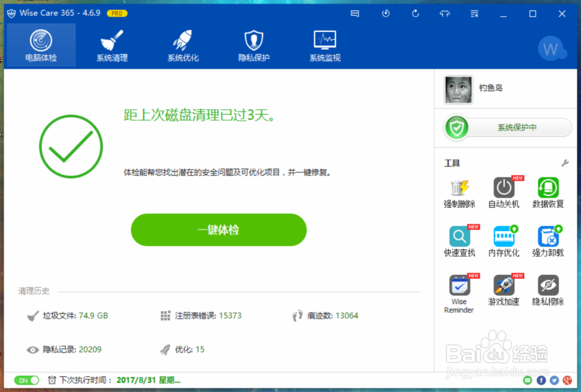This screenshot has width=581, height=392.
Task: Launch 强力卸载 uninstaller tool
Action: (548, 242)
